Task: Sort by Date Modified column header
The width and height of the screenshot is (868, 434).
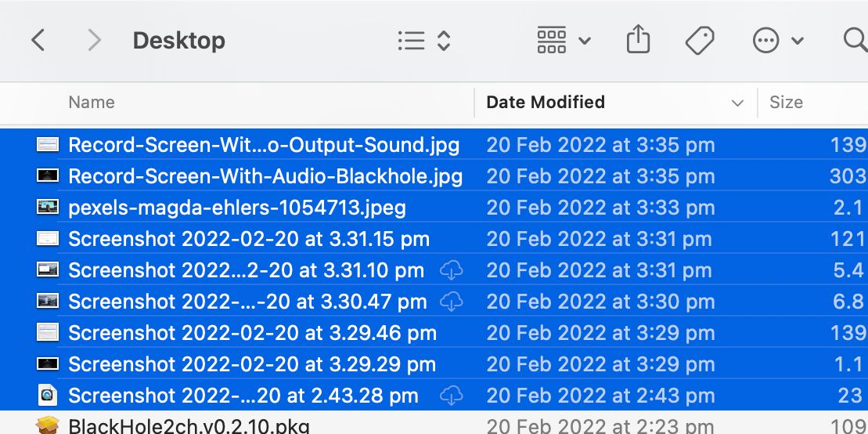Action: tap(546, 103)
